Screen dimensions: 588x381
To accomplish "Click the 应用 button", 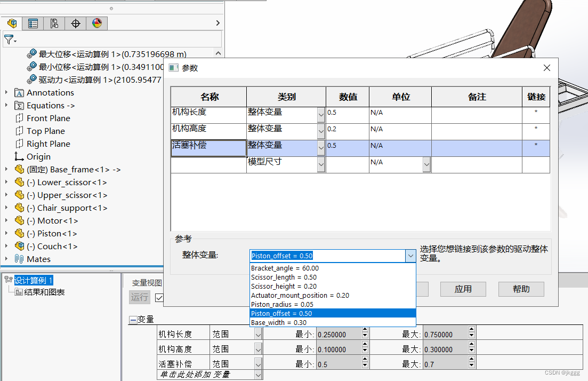I will (463, 289).
